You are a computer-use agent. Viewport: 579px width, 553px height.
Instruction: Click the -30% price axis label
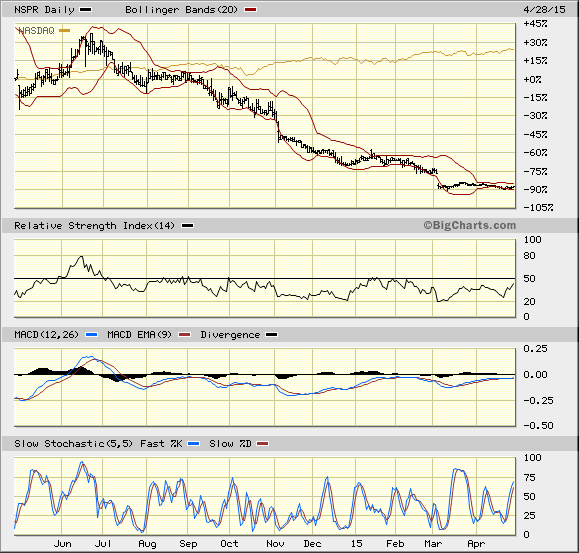point(535,116)
